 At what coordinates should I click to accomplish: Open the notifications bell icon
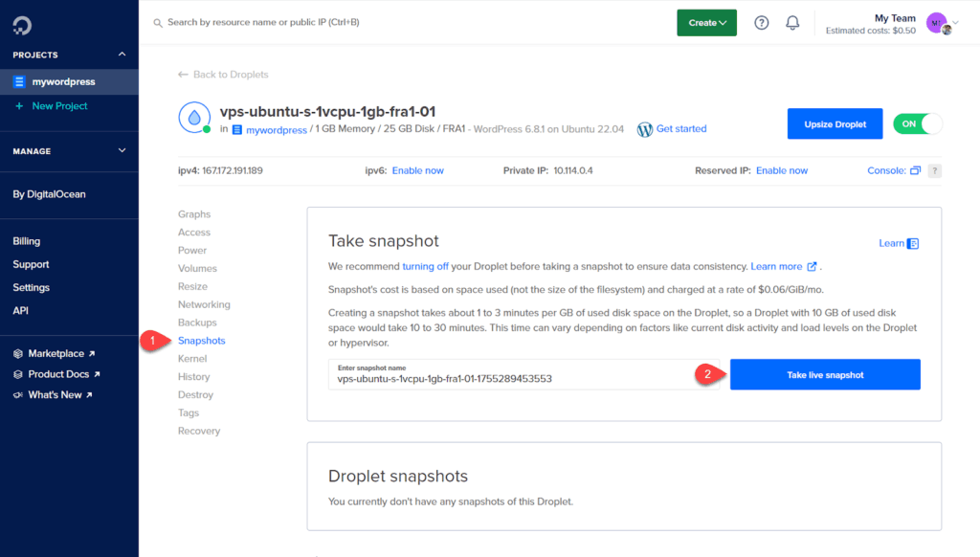pos(792,23)
